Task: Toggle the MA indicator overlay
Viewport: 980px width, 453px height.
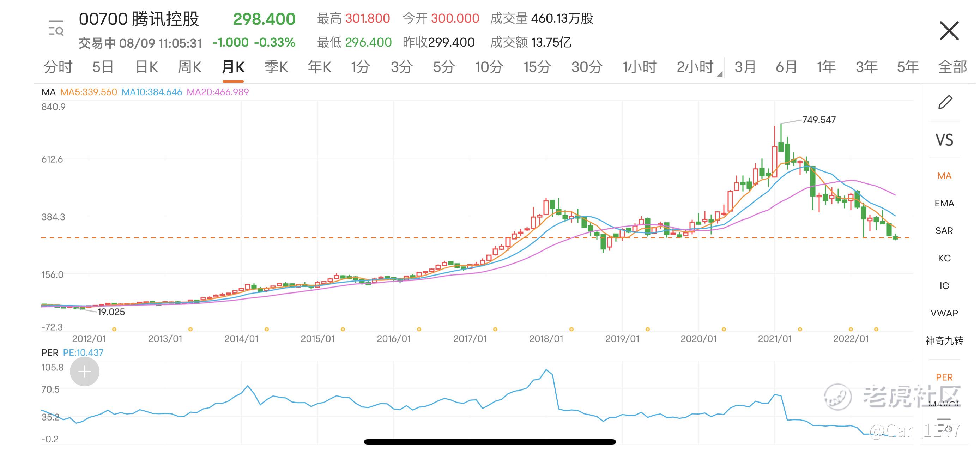Action: coord(944,176)
